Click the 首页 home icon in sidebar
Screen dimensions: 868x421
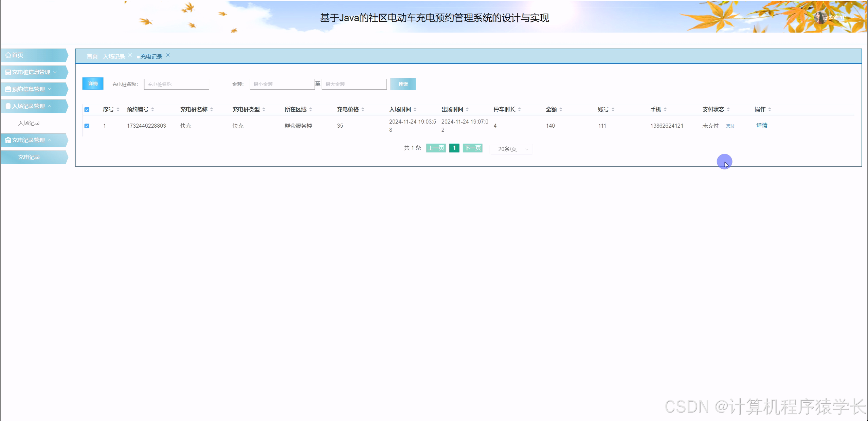(x=8, y=55)
